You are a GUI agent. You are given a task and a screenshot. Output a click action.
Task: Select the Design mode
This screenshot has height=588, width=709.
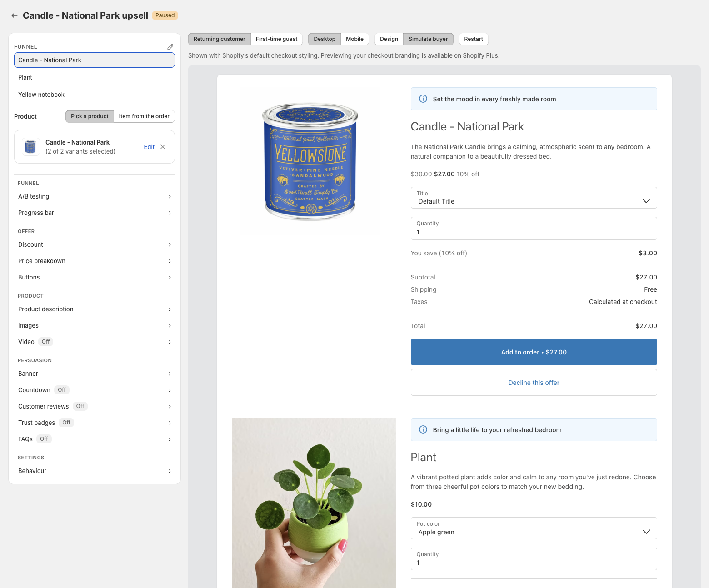[389, 39]
